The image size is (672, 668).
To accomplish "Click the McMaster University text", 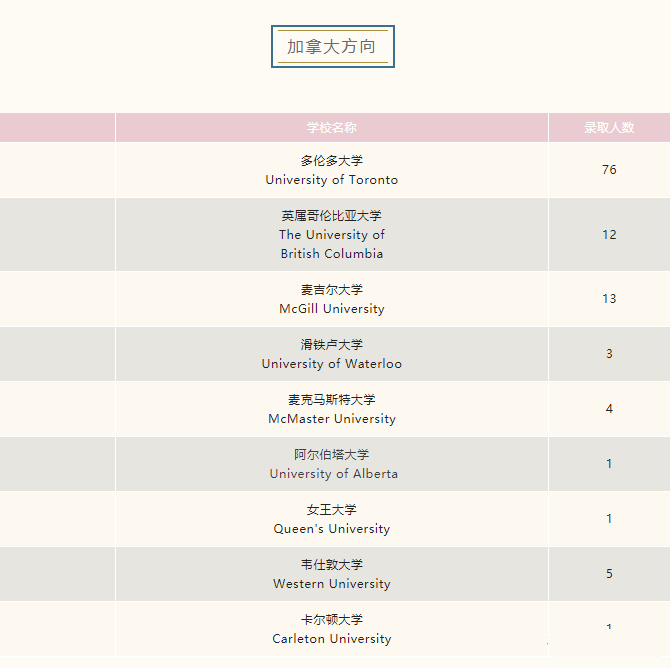I will (331, 419).
